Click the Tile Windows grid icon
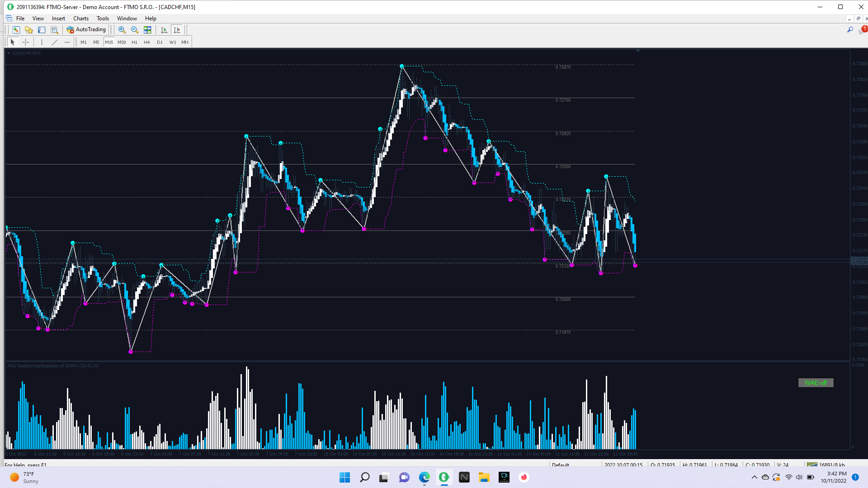 147,30
